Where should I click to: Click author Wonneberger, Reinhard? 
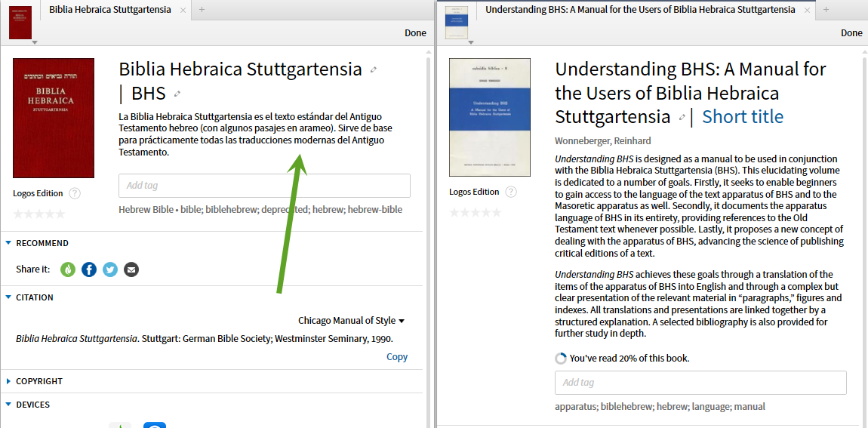[x=603, y=140]
